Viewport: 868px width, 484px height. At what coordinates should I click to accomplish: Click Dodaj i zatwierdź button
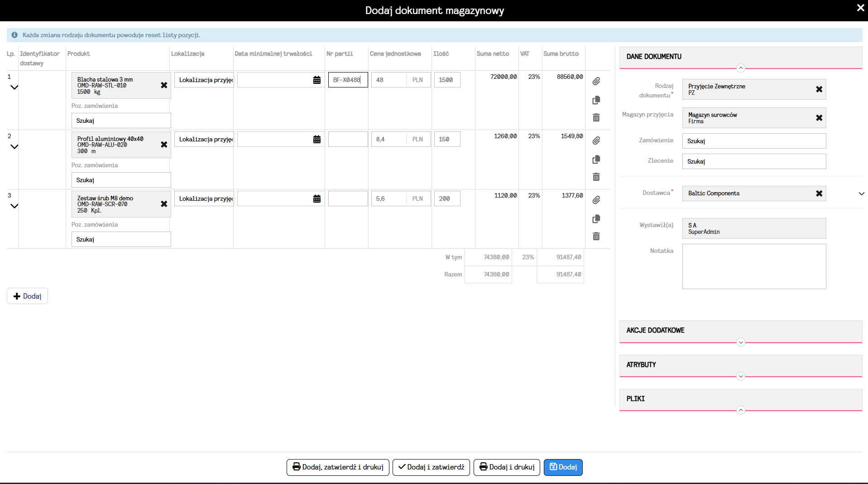[431, 467]
